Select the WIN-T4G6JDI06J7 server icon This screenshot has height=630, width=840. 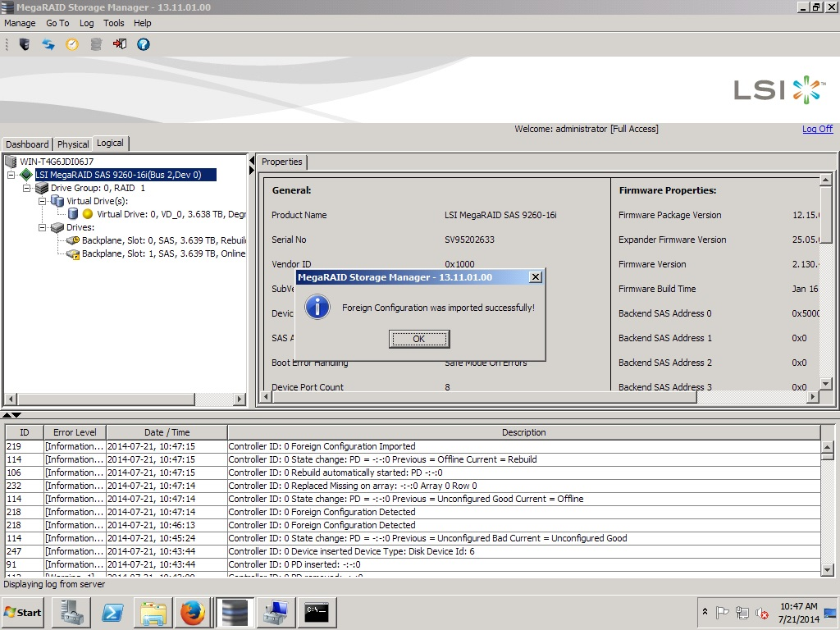point(10,162)
